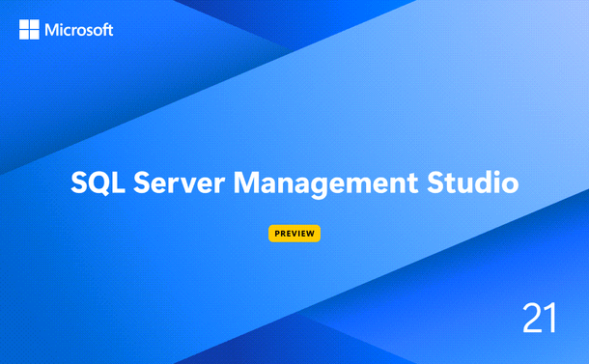Click the upper-right square of the Microsoft logo
The image size is (589, 364).
tap(34, 24)
